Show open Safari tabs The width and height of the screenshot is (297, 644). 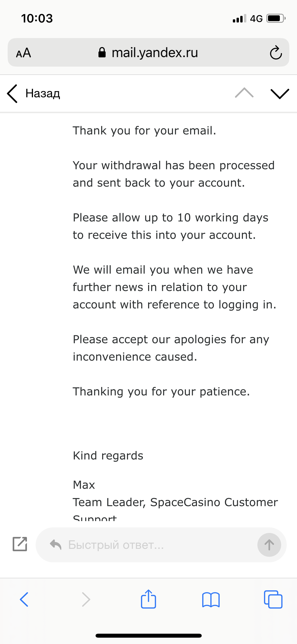point(273,599)
